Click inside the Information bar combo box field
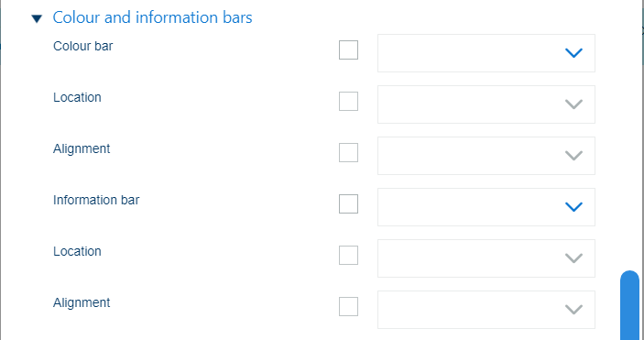The height and width of the screenshot is (340, 644). 486,207
